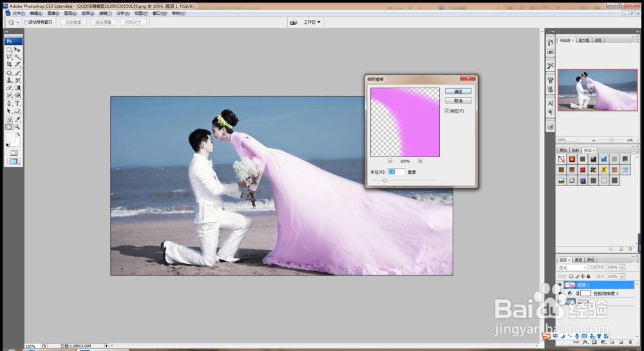This screenshot has width=644, height=351.
Task: Select the Polygonal Lasso tool
Action: [x=9, y=57]
